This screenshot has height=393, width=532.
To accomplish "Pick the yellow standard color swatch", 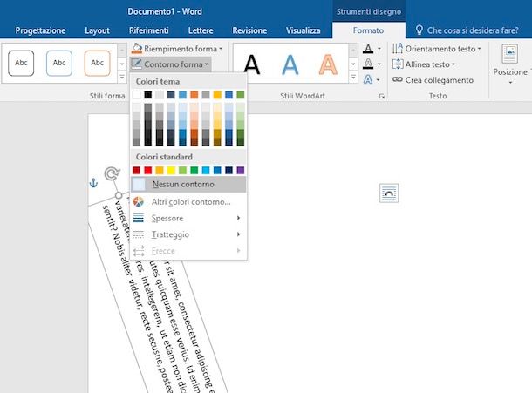I will click(x=171, y=170).
